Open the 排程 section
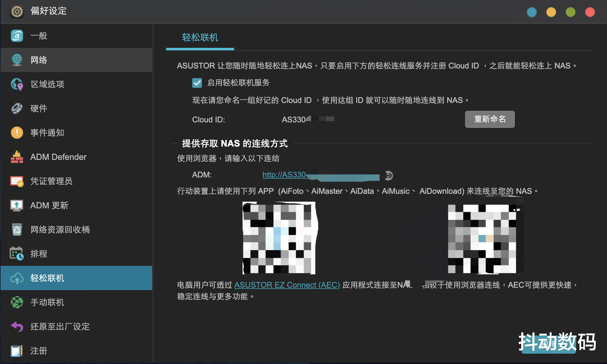Viewport: 607px width, 364px height. click(76, 254)
